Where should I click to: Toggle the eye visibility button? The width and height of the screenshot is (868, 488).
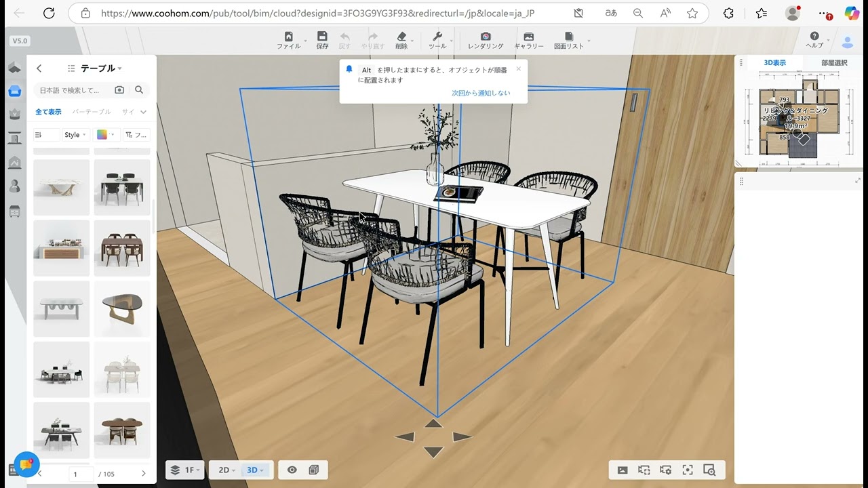(292, 470)
